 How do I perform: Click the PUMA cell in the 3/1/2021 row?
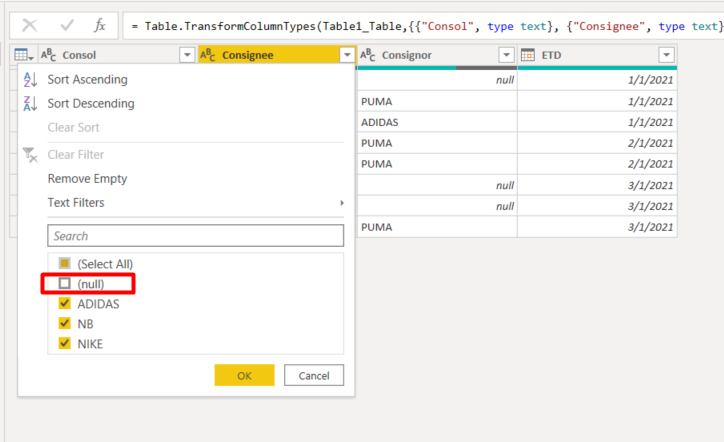pyautogui.click(x=437, y=227)
